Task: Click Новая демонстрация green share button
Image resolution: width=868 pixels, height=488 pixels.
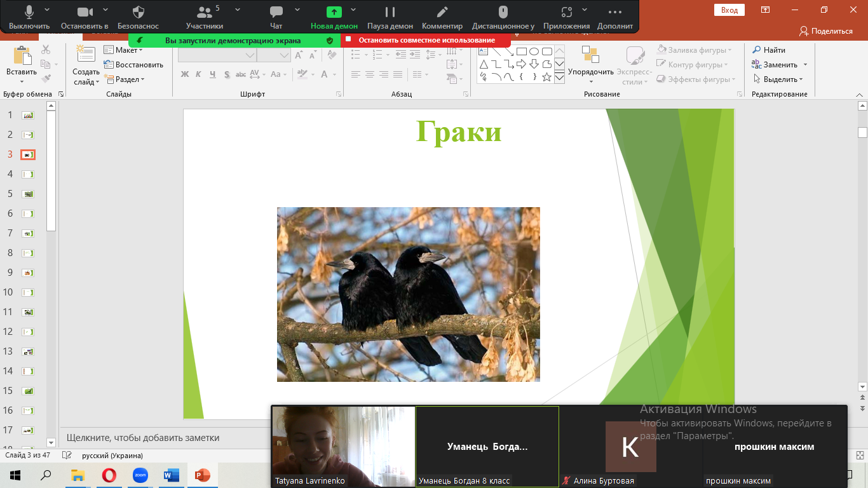Action: tap(334, 17)
